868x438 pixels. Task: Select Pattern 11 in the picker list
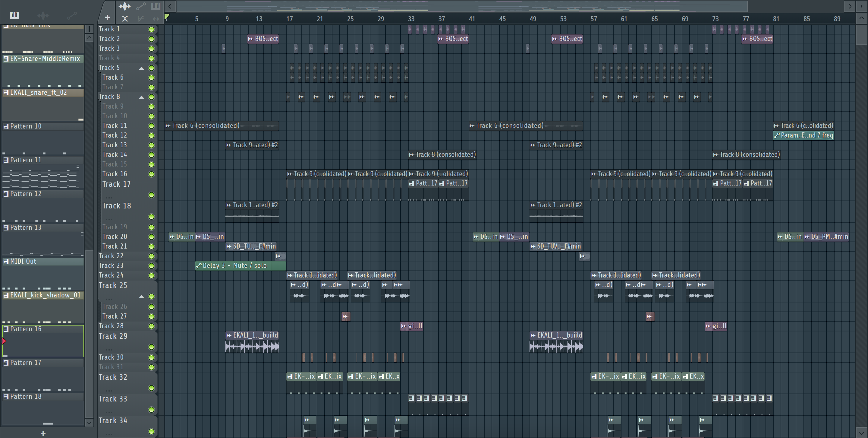(x=43, y=172)
